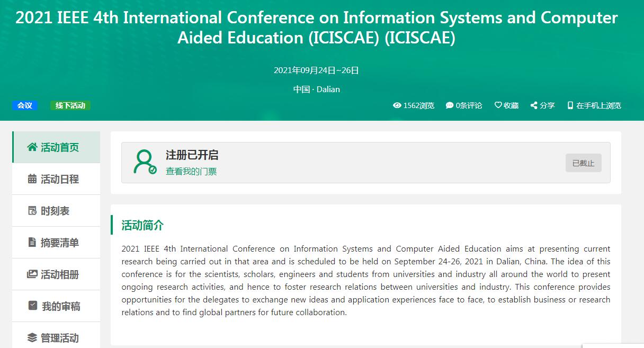Click the green 线下活动 tag

(x=70, y=105)
